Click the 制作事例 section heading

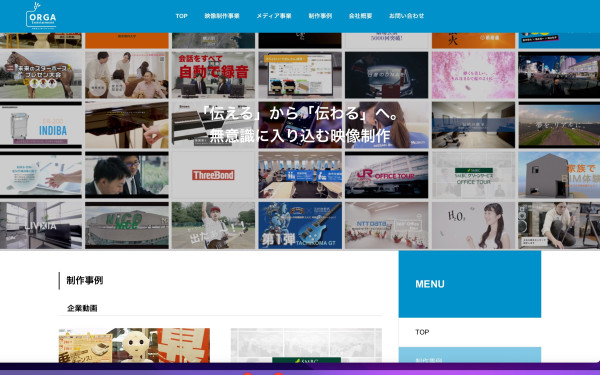click(85, 280)
